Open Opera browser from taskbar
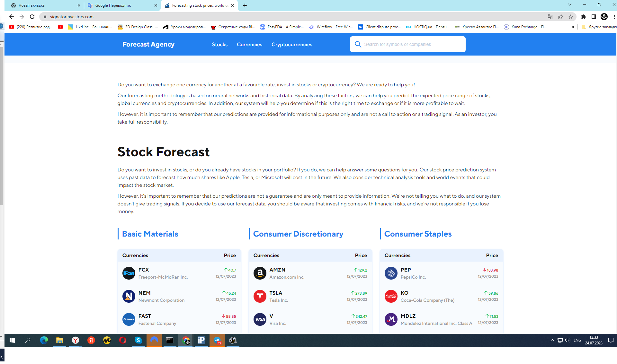Image resolution: width=617 pixels, height=364 pixels. (x=122, y=340)
